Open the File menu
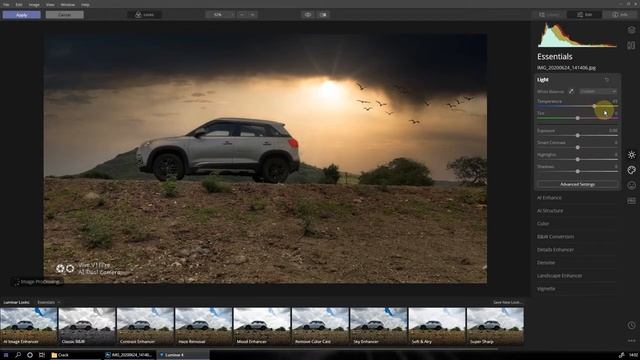The height and width of the screenshot is (360, 640). click(6, 4)
